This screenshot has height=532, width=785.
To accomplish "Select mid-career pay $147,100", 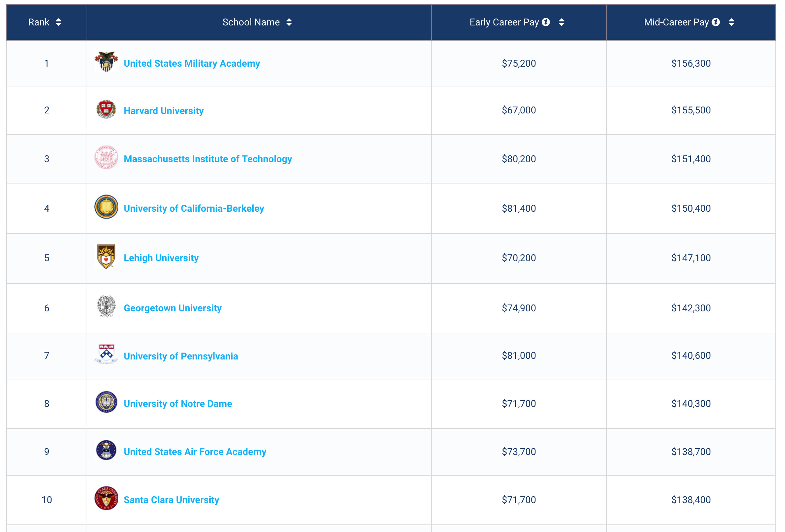I will pyautogui.click(x=691, y=258).
